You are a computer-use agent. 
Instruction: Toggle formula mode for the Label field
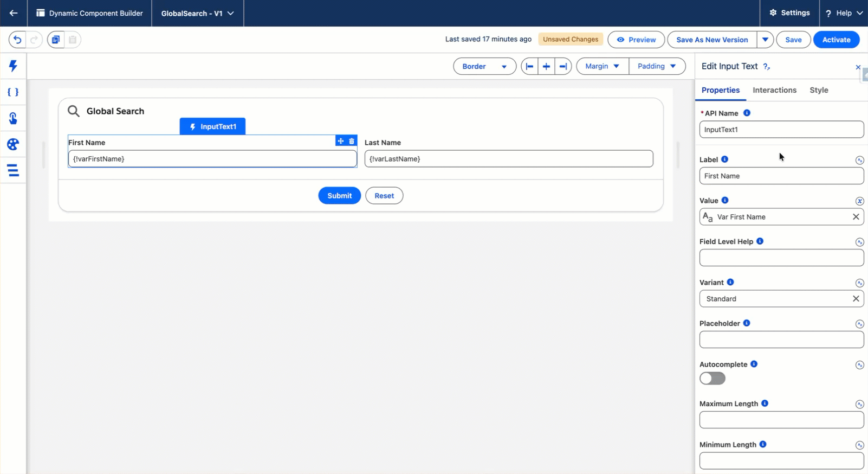tap(859, 160)
